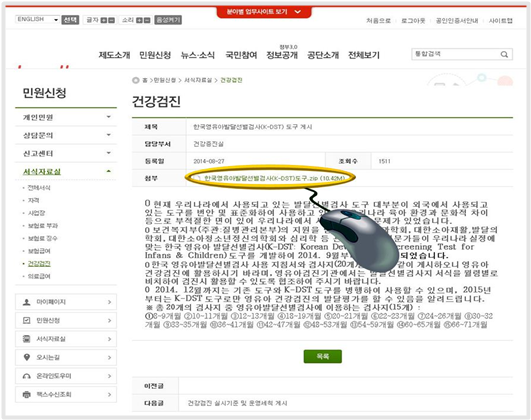Click the green 목록 button
The height and width of the screenshot is (420, 531).
pos(323,356)
